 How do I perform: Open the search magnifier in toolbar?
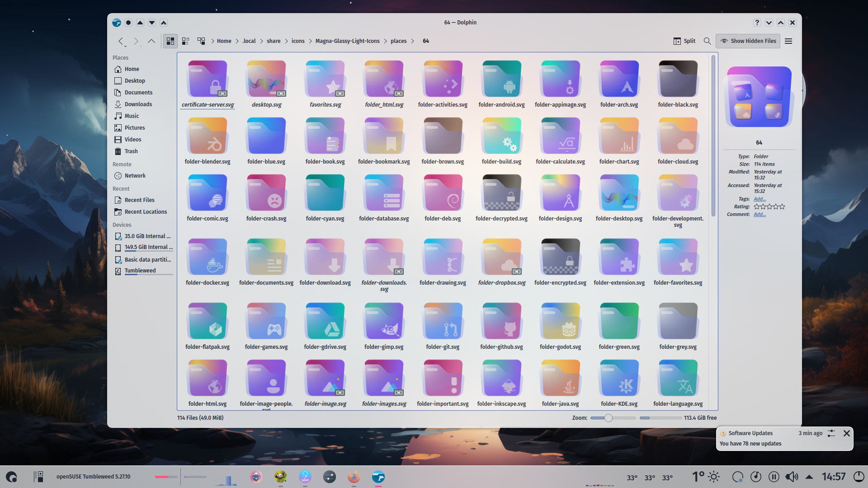(x=708, y=41)
